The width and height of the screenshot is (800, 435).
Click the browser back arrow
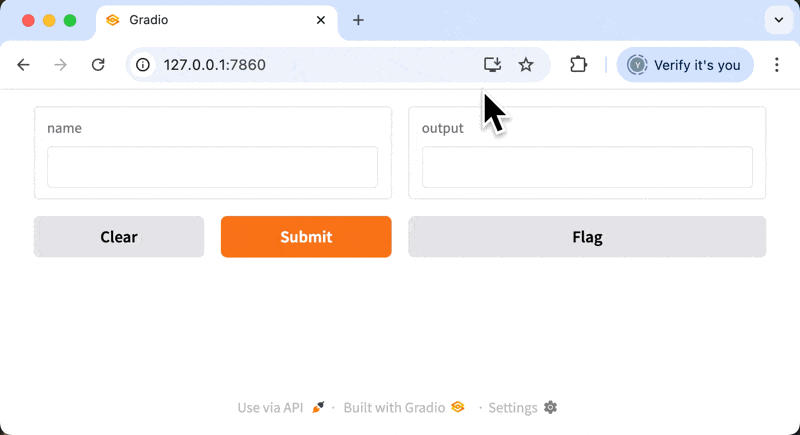point(24,65)
